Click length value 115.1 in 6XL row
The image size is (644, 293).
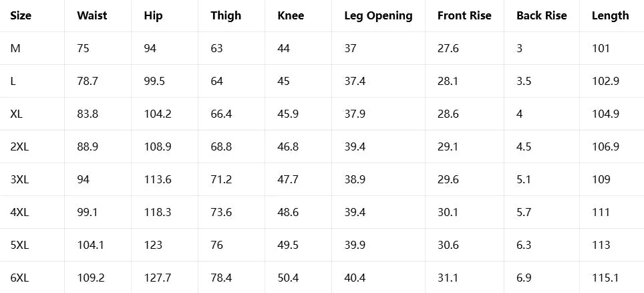click(605, 278)
